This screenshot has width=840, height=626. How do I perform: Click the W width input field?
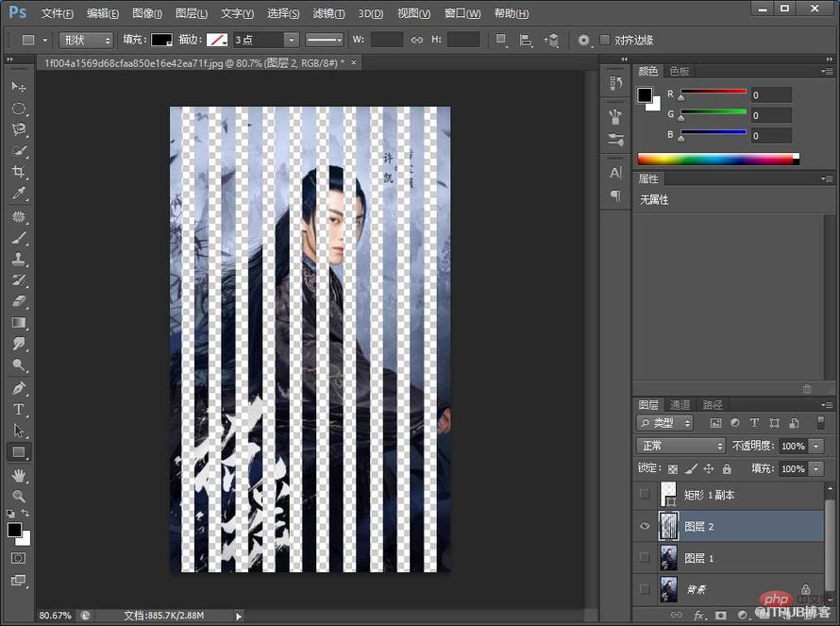(387, 40)
